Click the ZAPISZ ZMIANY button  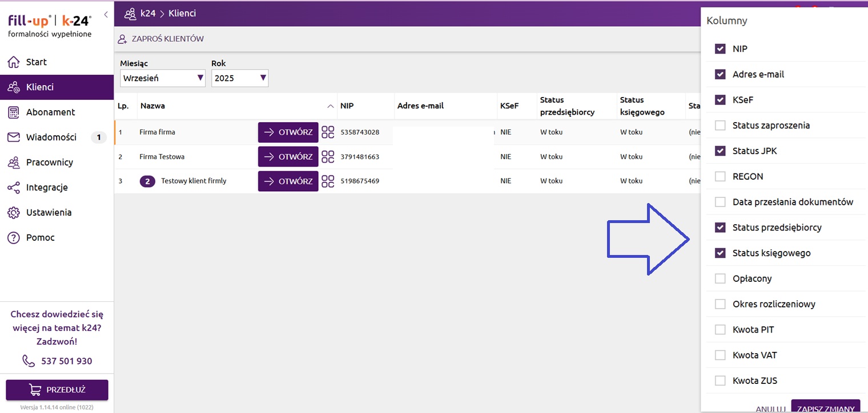(x=825, y=407)
